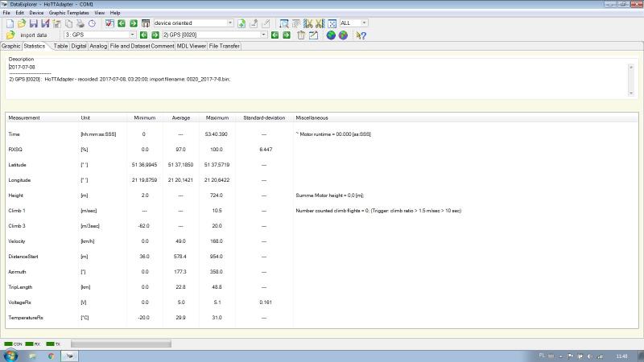
Task: Open context help with question-mark icon
Action: (x=361, y=35)
